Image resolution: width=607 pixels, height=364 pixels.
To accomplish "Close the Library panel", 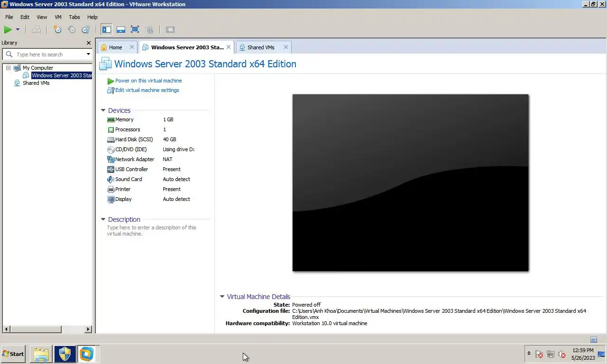I will coord(88,43).
